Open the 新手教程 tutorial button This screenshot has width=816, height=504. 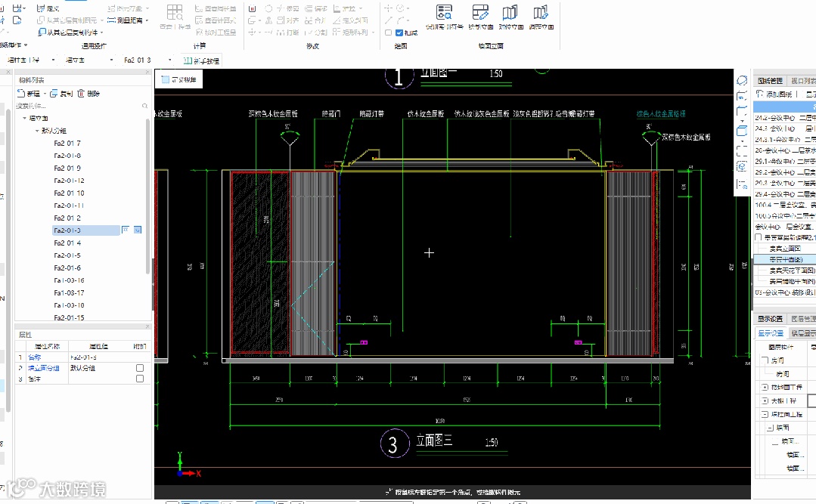point(202,61)
